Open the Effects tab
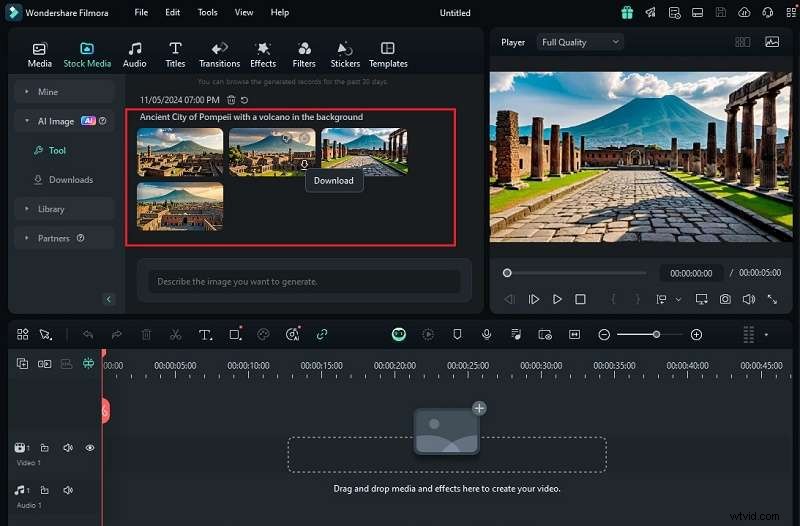800x526 pixels. tap(263, 55)
